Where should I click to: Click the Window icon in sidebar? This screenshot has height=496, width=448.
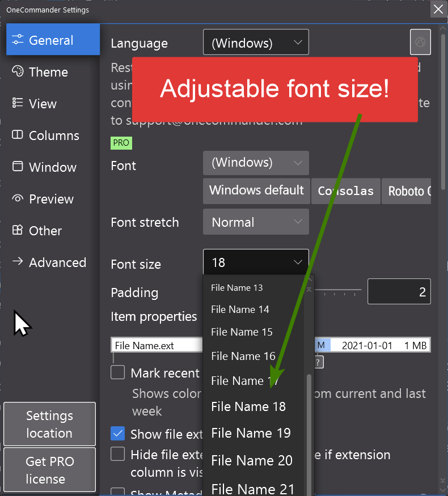(x=18, y=167)
